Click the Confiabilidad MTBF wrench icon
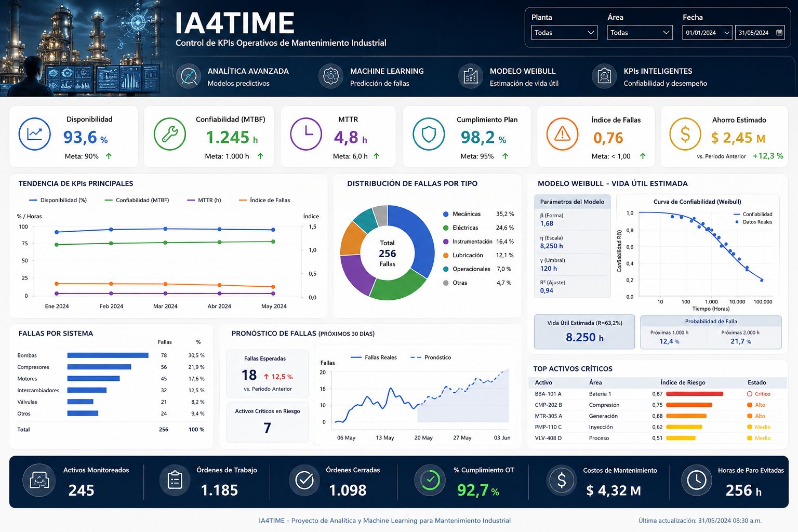Image resolution: width=798 pixels, height=532 pixels. [170, 134]
